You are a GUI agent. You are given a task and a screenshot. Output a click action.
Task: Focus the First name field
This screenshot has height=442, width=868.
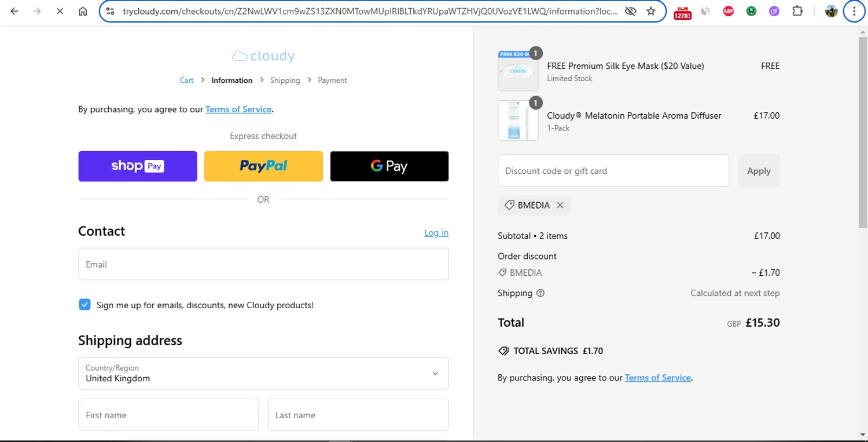[168, 415]
